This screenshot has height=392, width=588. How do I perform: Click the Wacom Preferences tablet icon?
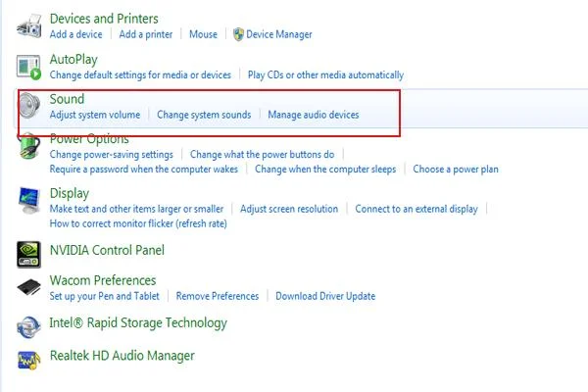click(x=29, y=287)
